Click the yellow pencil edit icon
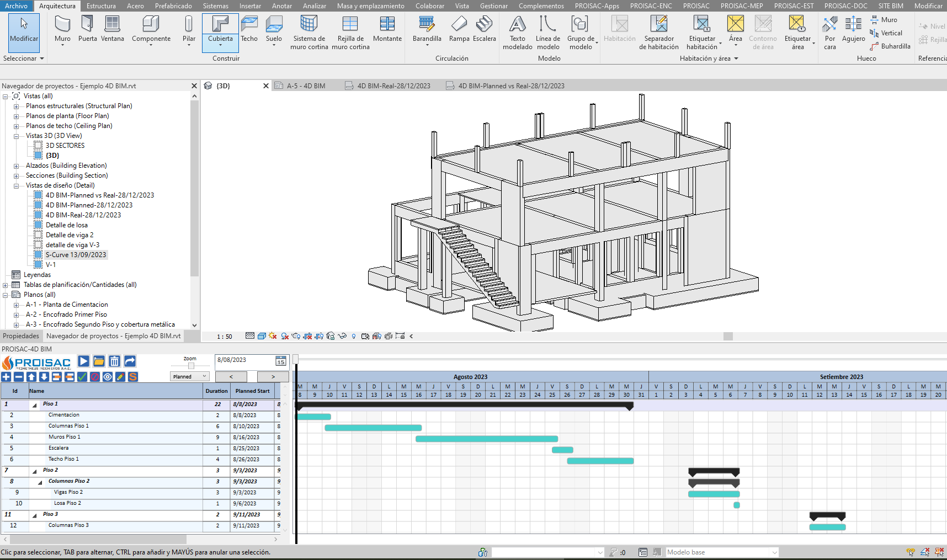 (120, 377)
